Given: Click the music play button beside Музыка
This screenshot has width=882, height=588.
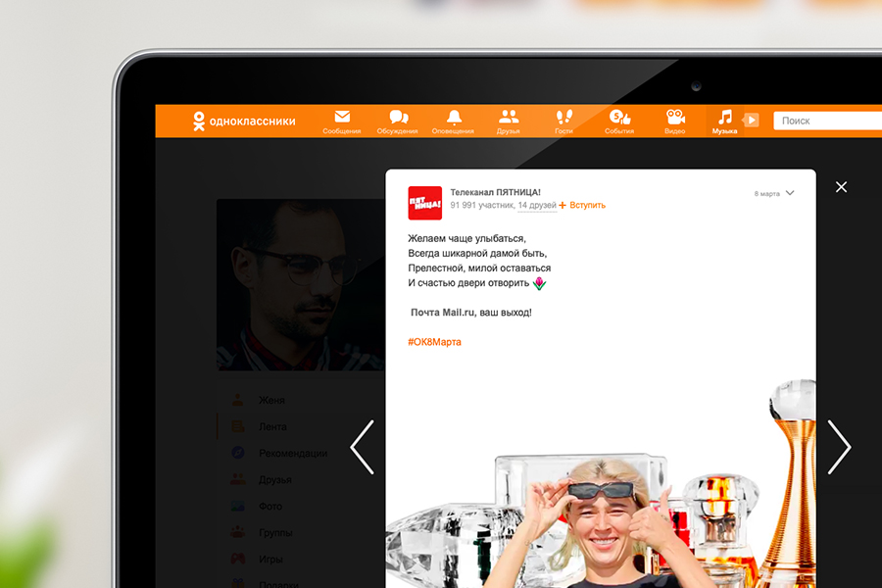Looking at the screenshot, I should coord(751,120).
